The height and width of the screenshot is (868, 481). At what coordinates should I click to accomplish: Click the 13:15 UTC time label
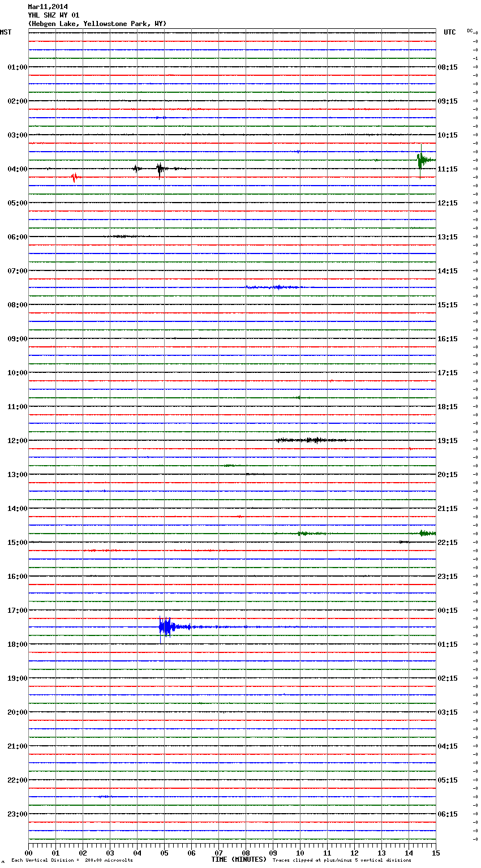click(448, 237)
